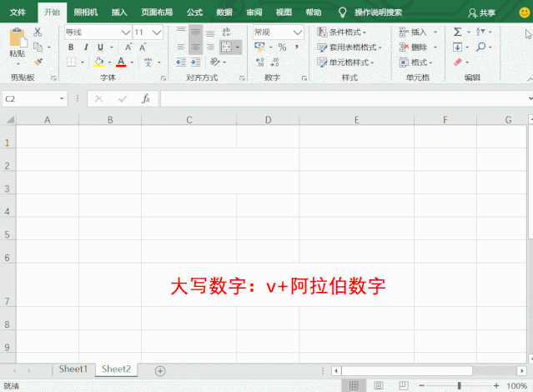Increase decimal places
Viewport: 533px width, 392px height.
[260, 63]
